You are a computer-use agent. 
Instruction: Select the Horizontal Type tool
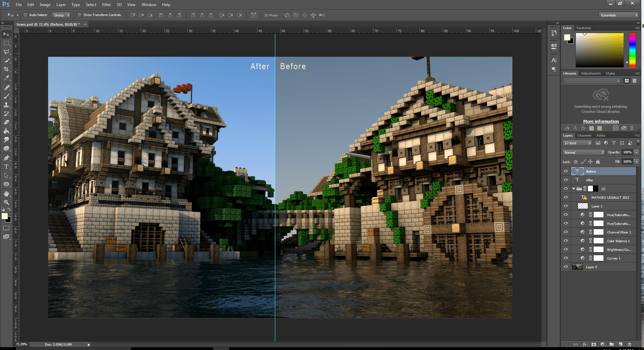[6, 167]
